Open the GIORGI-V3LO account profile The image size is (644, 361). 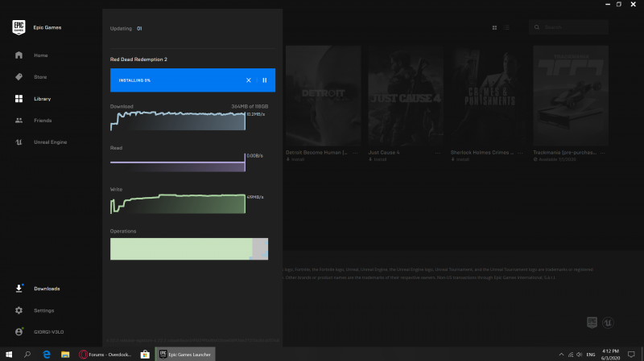tap(19, 331)
